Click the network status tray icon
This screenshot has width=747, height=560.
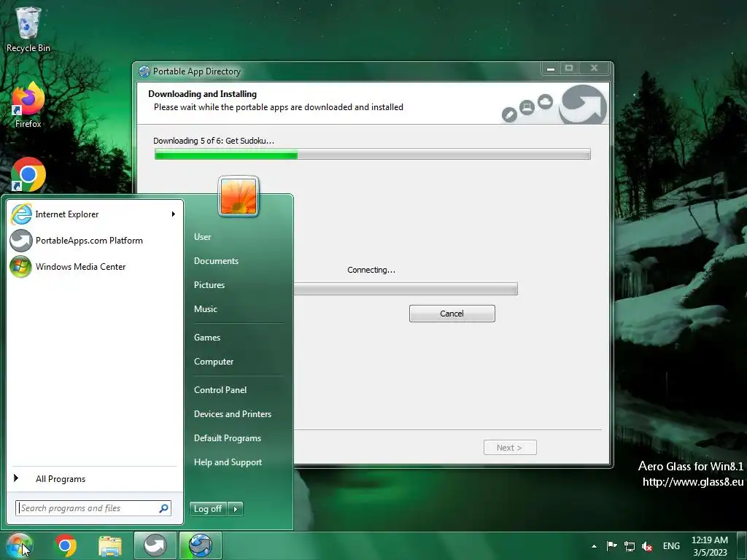(630, 546)
